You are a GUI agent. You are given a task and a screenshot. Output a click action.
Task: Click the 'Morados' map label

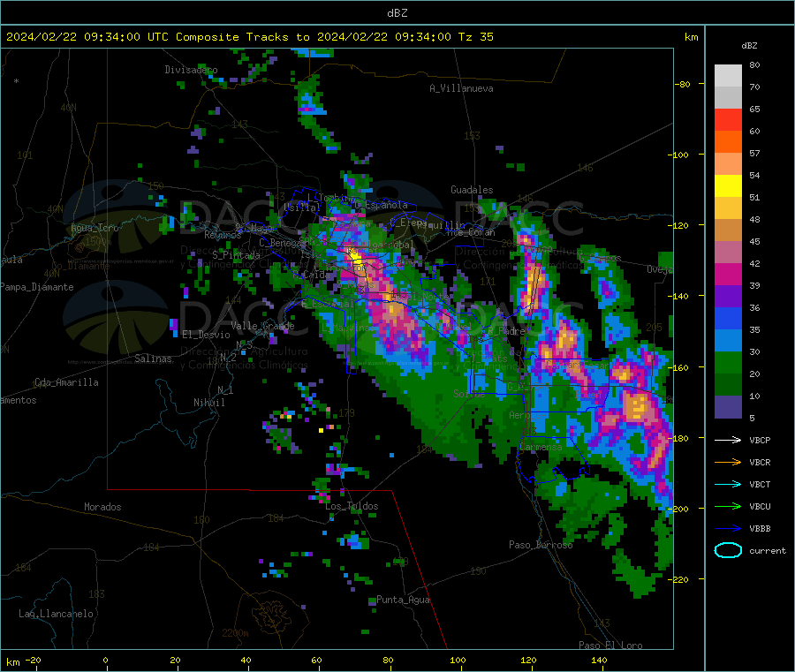pyautogui.click(x=102, y=507)
